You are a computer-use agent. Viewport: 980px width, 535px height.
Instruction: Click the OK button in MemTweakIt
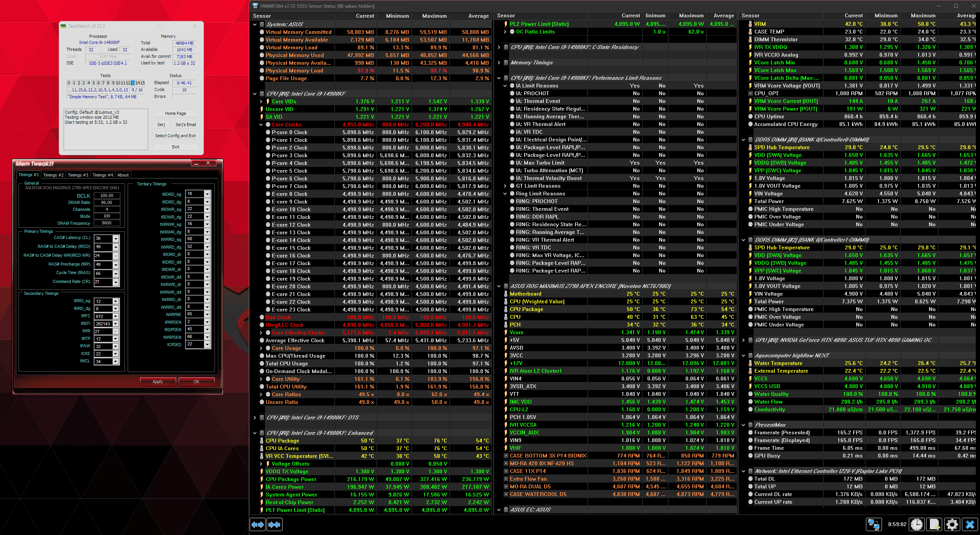point(196,382)
